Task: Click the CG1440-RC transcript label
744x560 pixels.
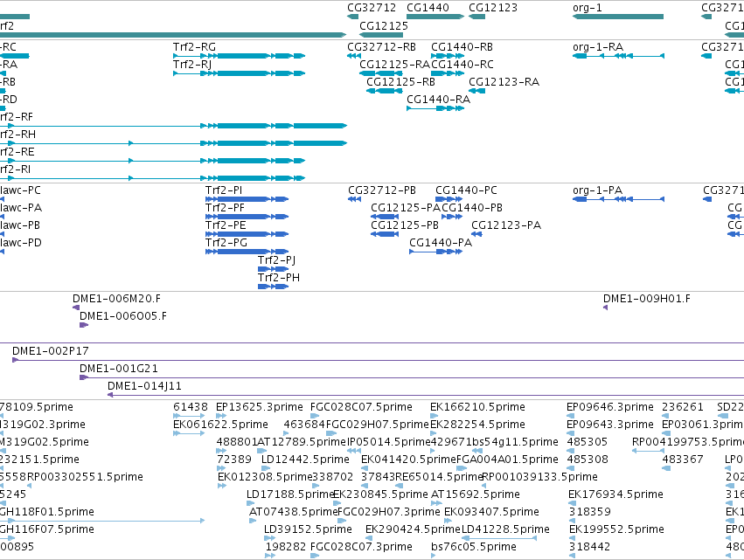Action: tap(462, 65)
